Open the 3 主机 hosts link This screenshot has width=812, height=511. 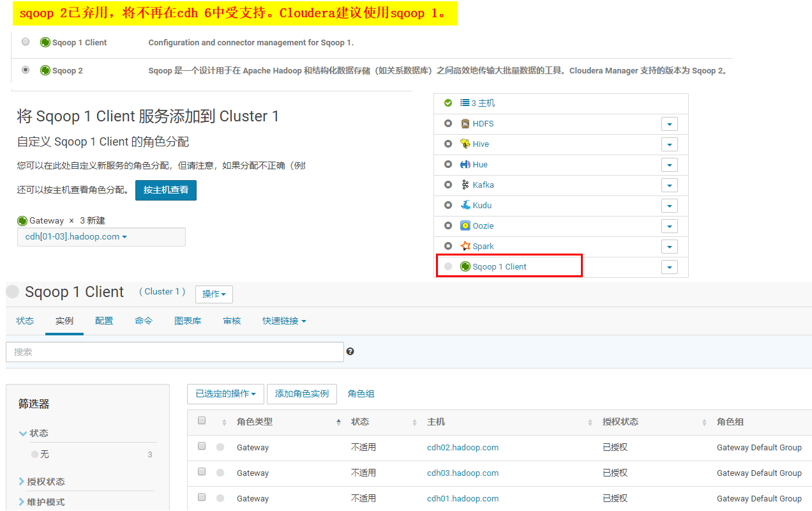tap(483, 103)
